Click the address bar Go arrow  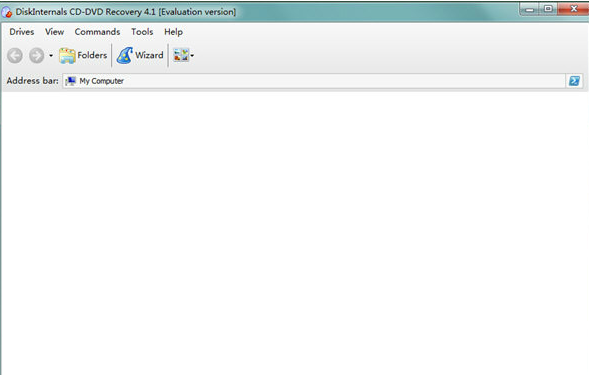point(574,81)
